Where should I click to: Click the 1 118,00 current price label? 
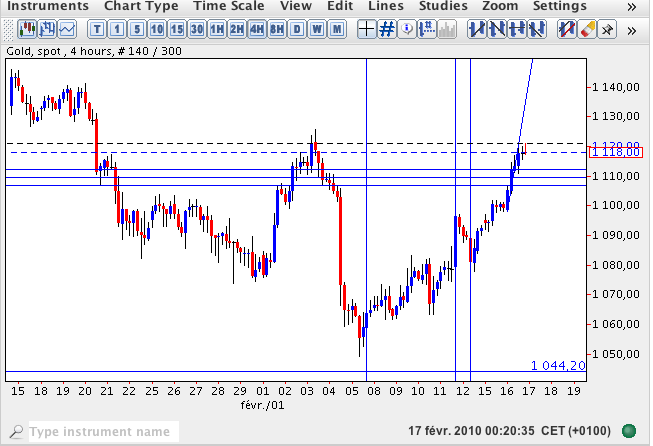(615, 152)
